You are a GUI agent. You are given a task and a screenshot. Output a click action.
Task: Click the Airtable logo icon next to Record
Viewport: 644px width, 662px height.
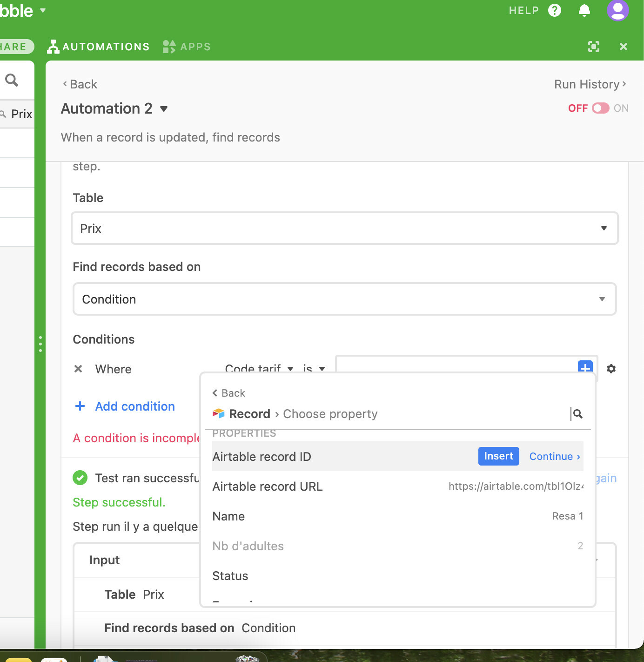pos(219,413)
